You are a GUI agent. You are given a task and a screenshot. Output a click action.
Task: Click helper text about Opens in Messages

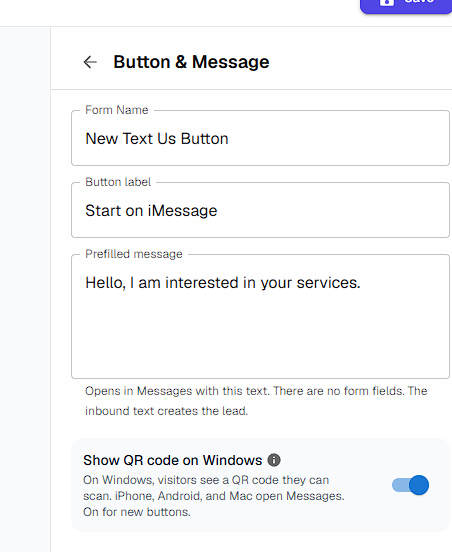[256, 401]
